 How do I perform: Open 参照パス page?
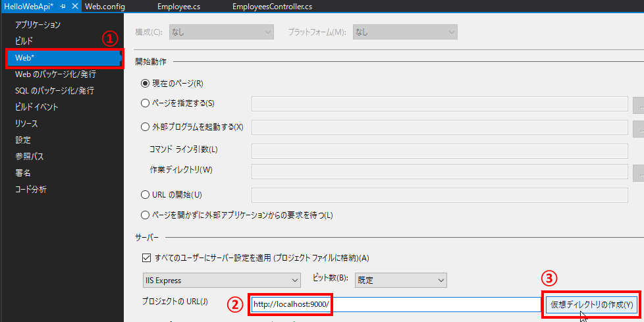tap(29, 157)
